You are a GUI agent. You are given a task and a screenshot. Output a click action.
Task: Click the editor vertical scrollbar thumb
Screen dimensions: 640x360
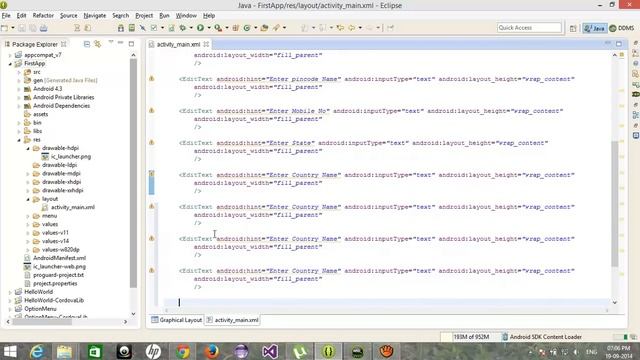(615, 203)
